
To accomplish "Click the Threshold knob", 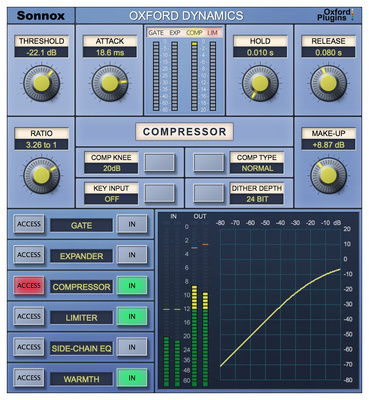I will pos(41,83).
